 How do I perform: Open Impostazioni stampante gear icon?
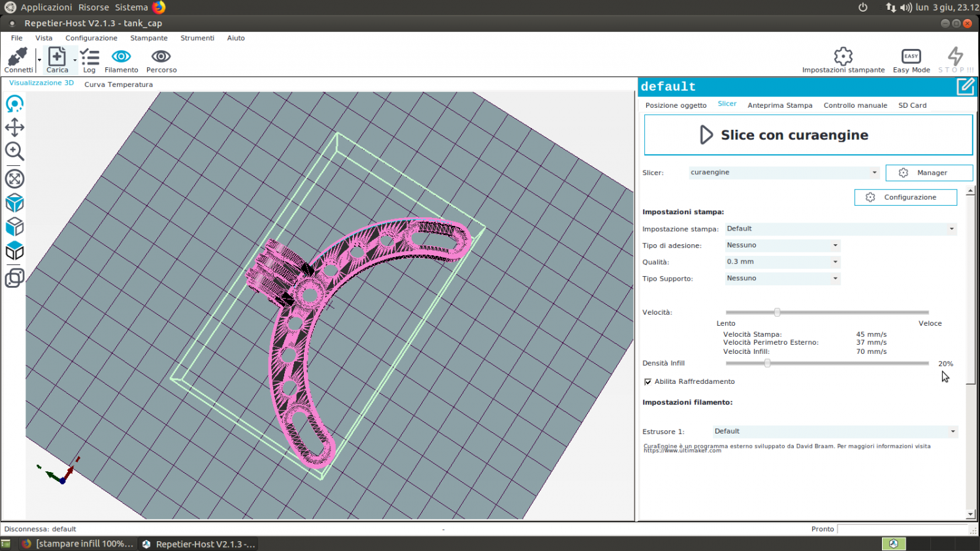coord(843,55)
